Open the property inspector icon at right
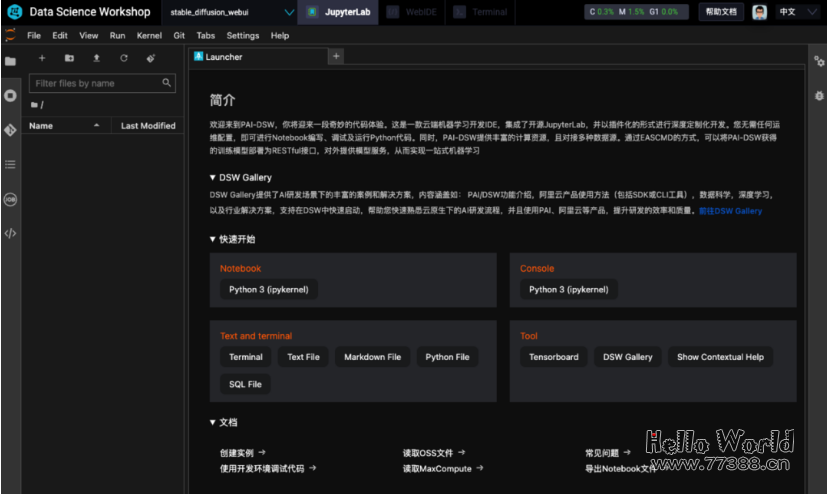Image resolution: width=827 pixels, height=494 pixels. 819,62
